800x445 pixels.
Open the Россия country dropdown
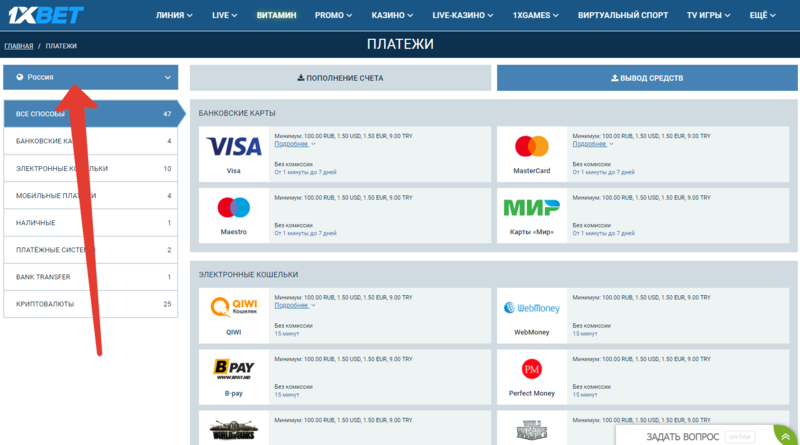91,77
